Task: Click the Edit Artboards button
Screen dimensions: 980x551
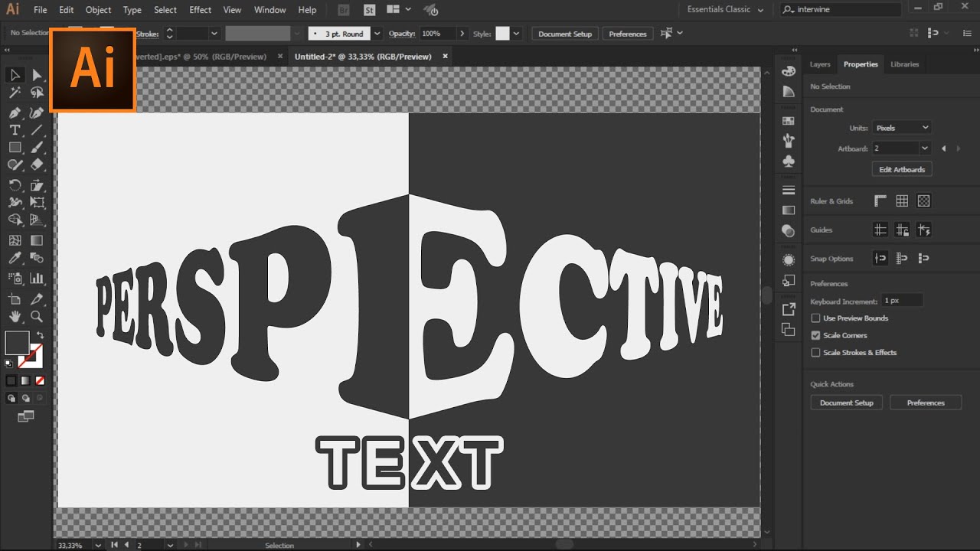Action: tap(901, 169)
